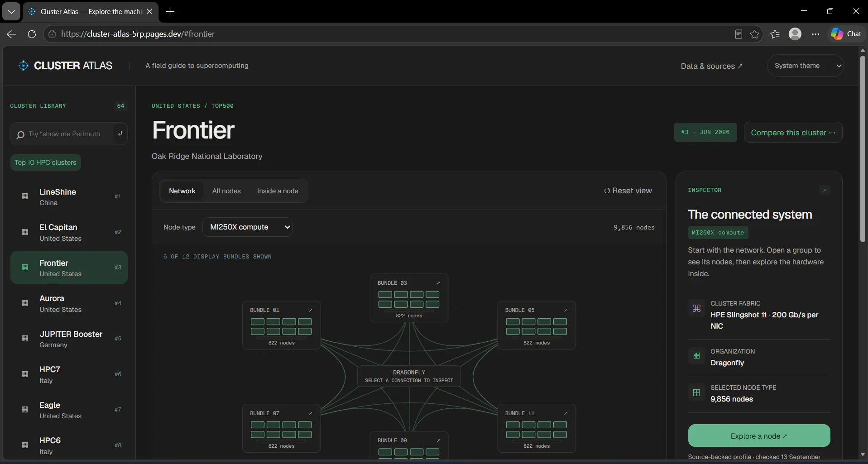Click the '9,856 nodes' count text
Image resolution: width=868 pixels, height=464 pixels.
[634, 227]
